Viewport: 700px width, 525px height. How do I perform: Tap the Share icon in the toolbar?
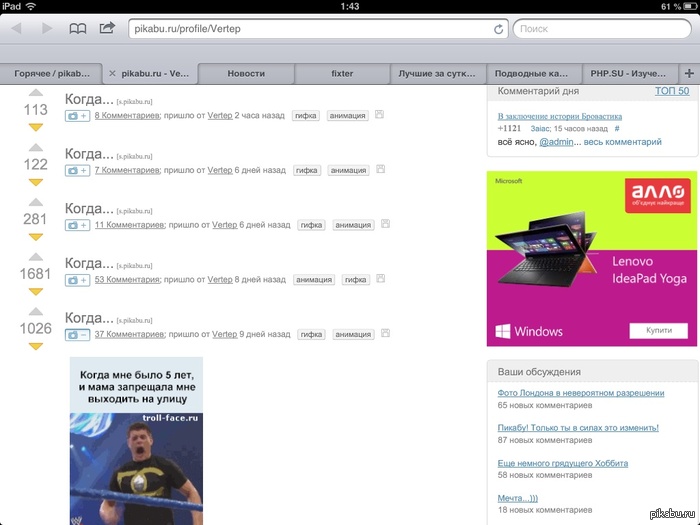pyautogui.click(x=106, y=29)
